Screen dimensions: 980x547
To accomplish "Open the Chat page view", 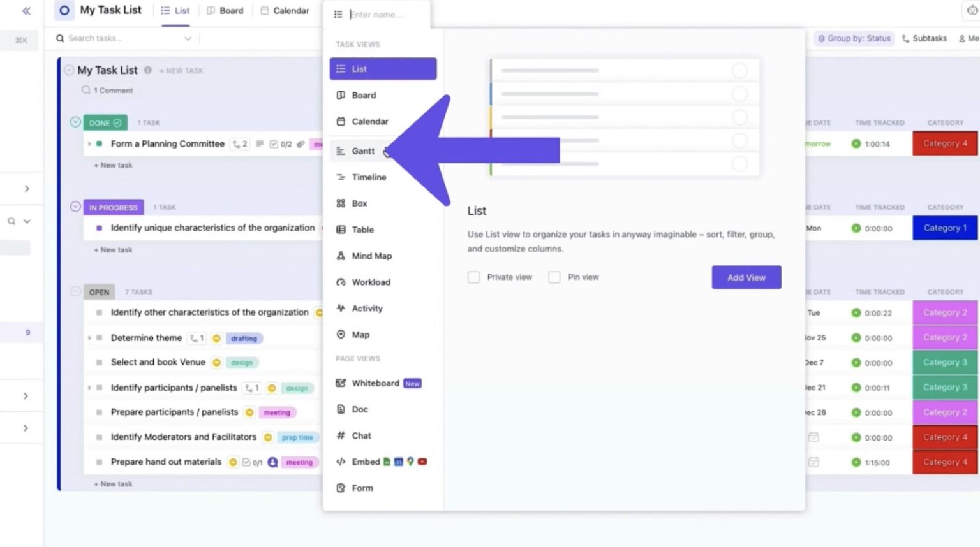I will coord(362,435).
